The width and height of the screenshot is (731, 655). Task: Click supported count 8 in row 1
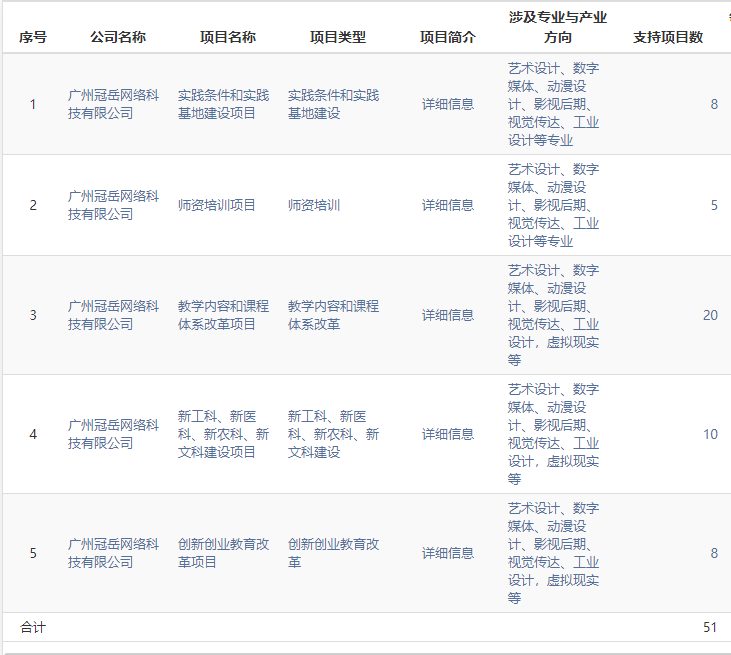pos(714,104)
